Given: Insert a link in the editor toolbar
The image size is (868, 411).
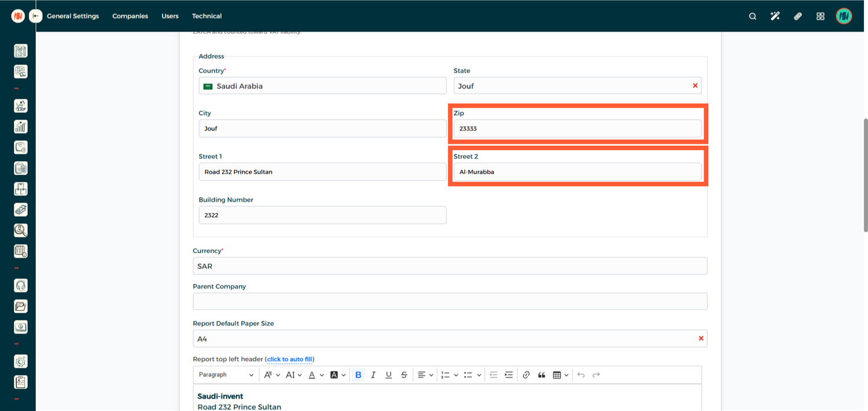Looking at the screenshot, I should click(x=526, y=375).
